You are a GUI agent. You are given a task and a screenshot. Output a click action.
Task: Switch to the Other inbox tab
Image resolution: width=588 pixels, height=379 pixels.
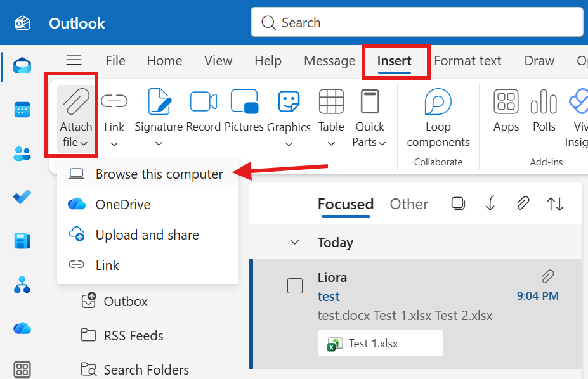click(408, 204)
